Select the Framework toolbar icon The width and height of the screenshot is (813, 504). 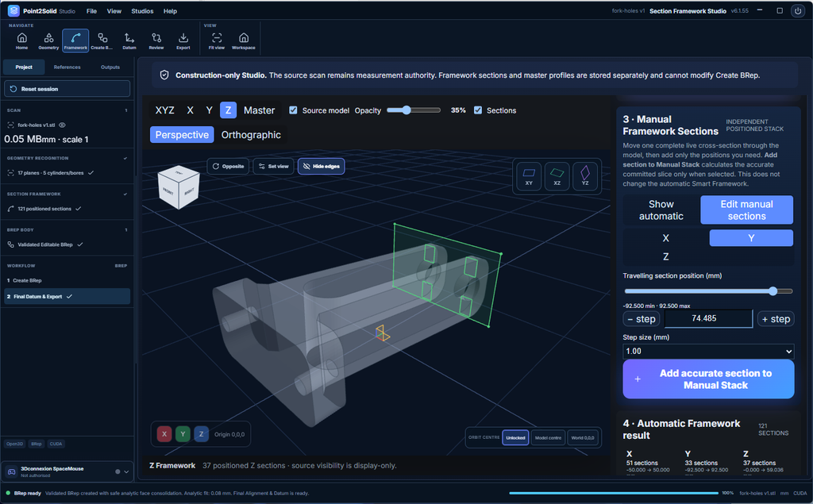pos(75,40)
